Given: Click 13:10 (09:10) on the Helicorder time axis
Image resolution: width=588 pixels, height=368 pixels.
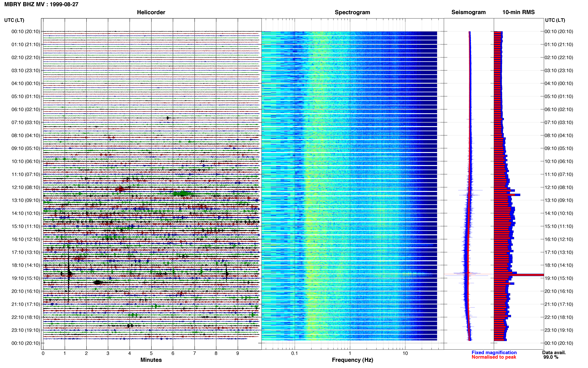Looking at the screenshot, I should (26, 200).
